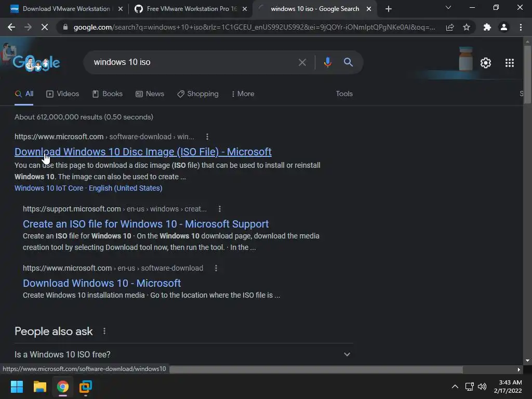Open search Tools button
532x399 pixels.
tap(344, 94)
